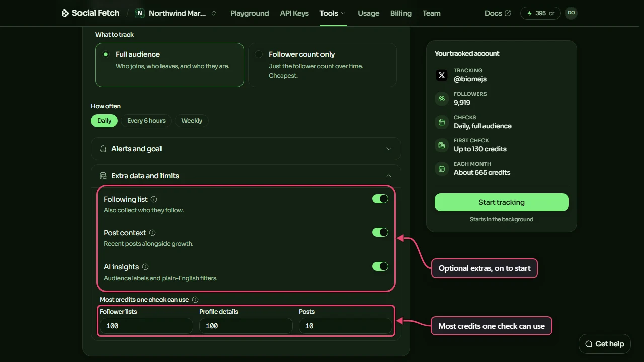
Task: Disable the AI insights toggle
Action: [x=380, y=266]
